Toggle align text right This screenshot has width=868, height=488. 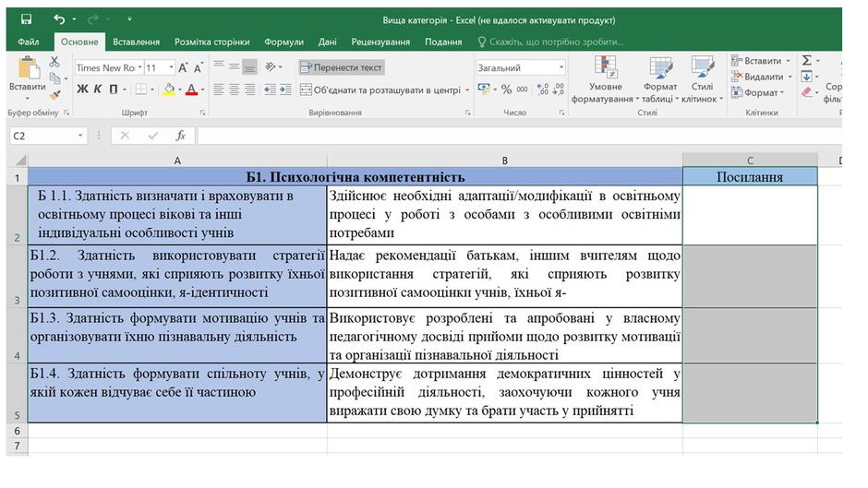249,89
